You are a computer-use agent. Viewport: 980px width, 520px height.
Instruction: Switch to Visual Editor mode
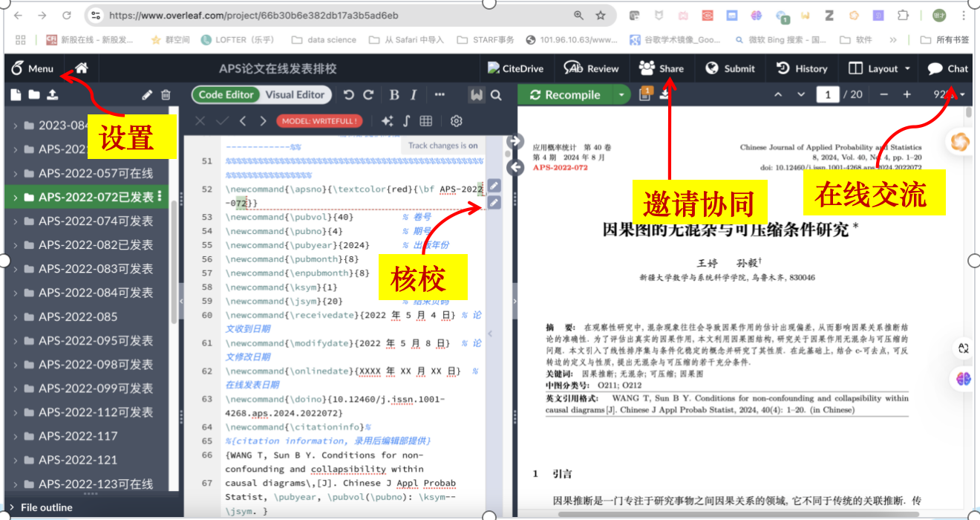coord(295,94)
